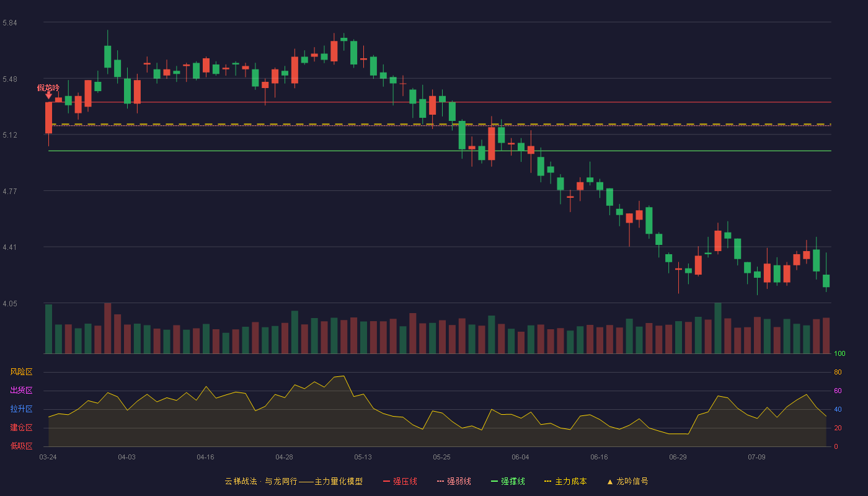Click the 05-13 date axis label
This screenshot has height=496, width=868.
363,457
